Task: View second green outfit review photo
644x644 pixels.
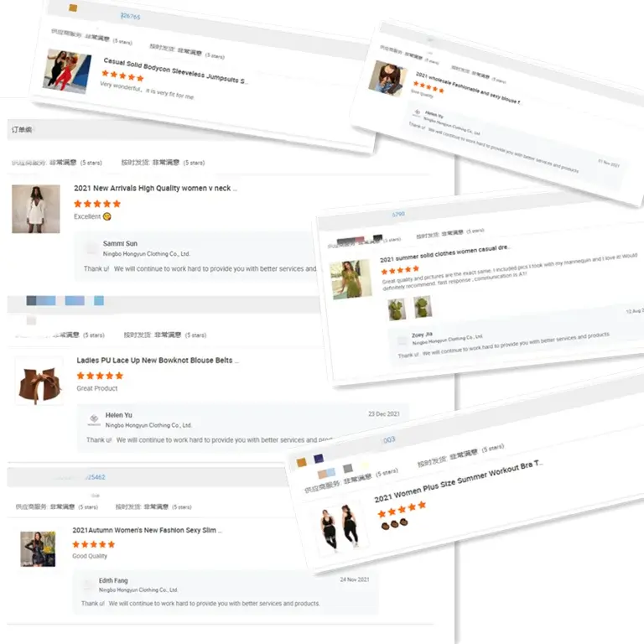Action: click(x=423, y=306)
